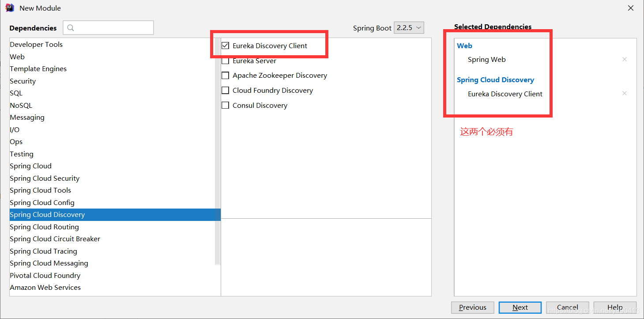644x319 pixels.
Task: Click the search magnifier icon in Dependencies field
Action: (71, 28)
